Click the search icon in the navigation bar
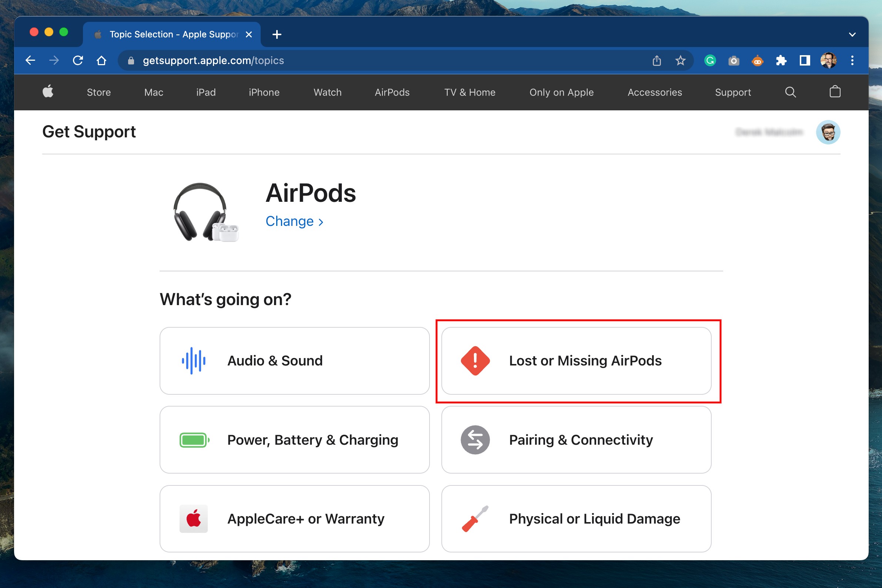This screenshot has height=588, width=882. pos(789,92)
